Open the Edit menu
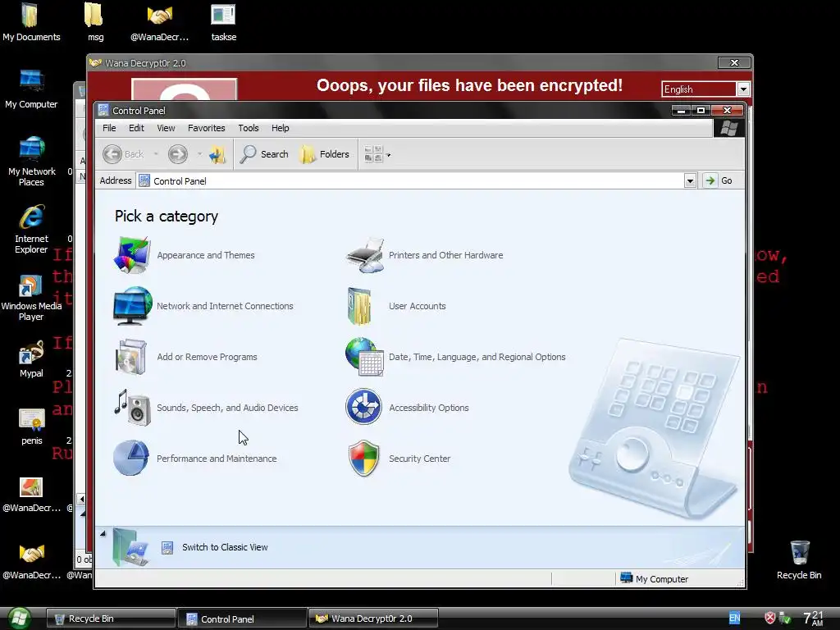Viewport: 840px width, 630px height. pyautogui.click(x=136, y=128)
